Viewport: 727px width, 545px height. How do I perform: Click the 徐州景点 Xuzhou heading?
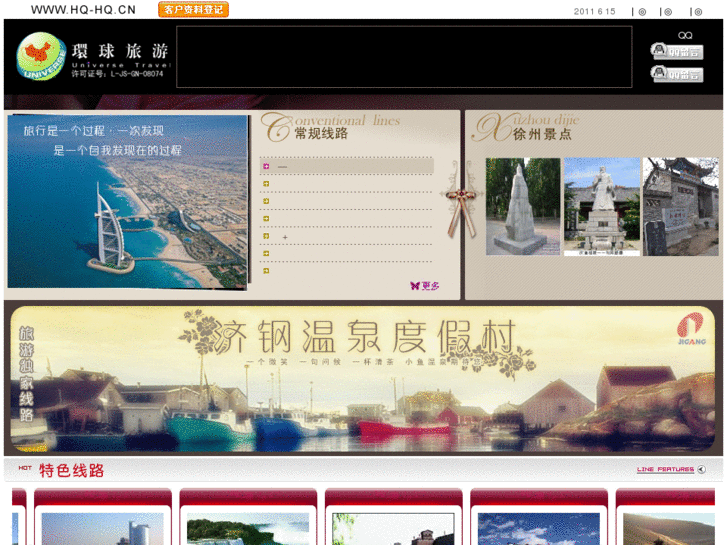(x=526, y=128)
